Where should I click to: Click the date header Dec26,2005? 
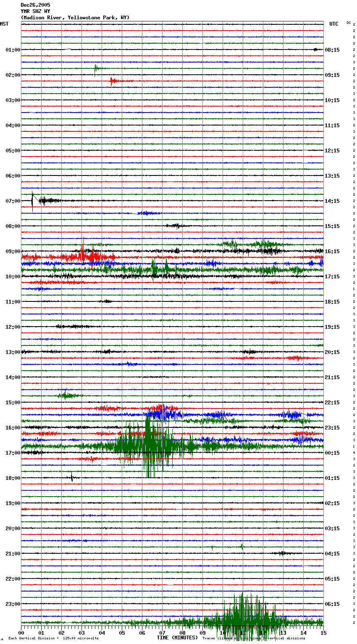point(35,5)
